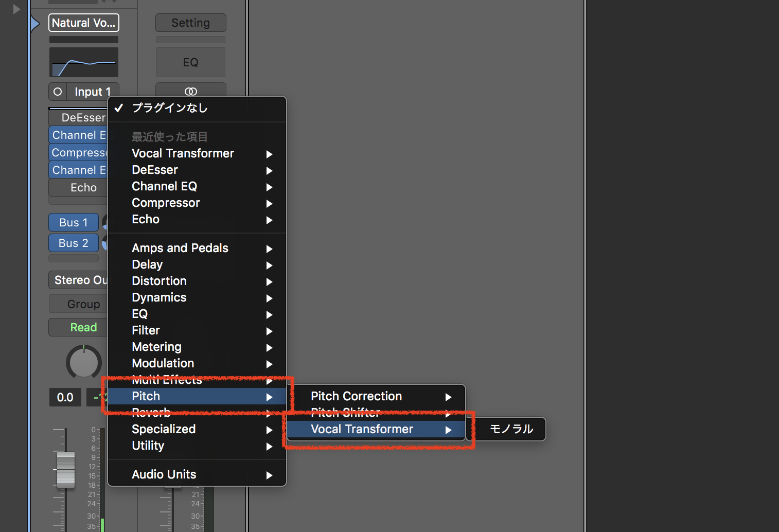Screen dimensions: 779x532
Task: Expand the Distortion submenu
Action: coord(197,281)
